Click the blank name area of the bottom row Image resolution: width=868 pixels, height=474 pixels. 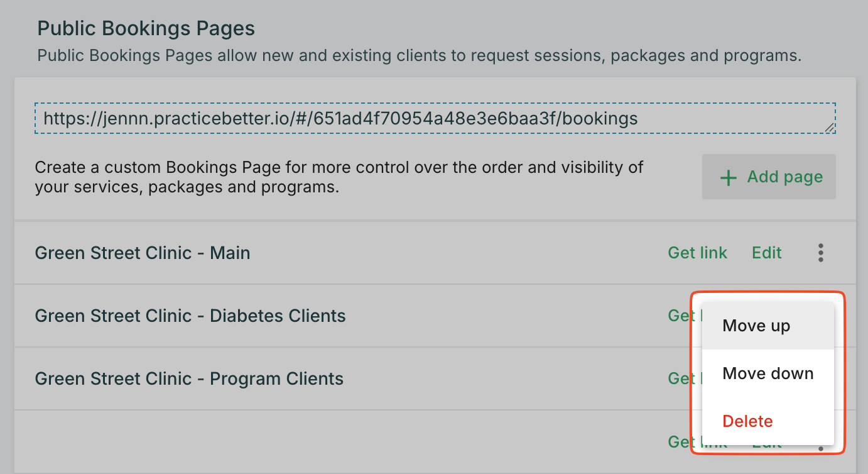[x=251, y=442]
